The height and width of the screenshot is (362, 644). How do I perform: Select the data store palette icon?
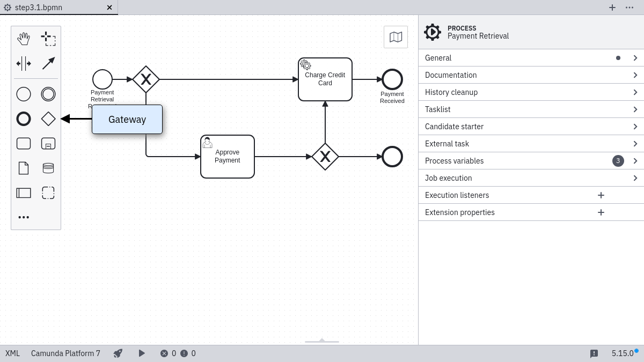click(48, 168)
